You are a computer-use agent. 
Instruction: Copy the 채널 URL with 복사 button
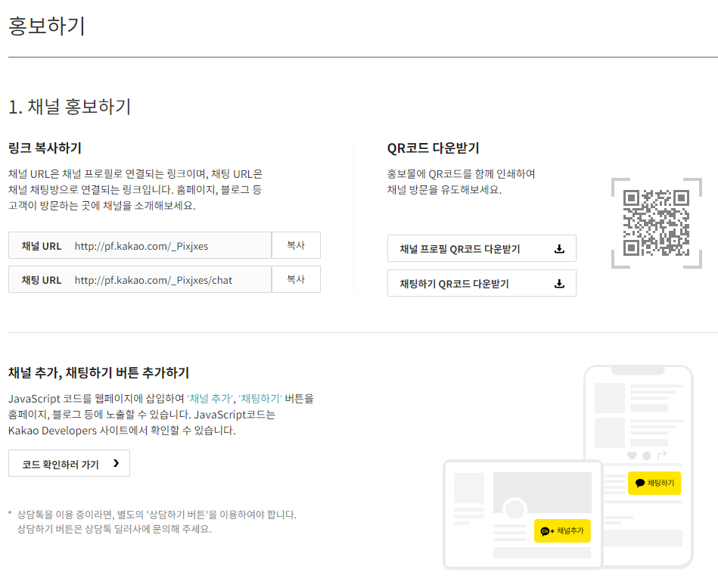click(296, 245)
